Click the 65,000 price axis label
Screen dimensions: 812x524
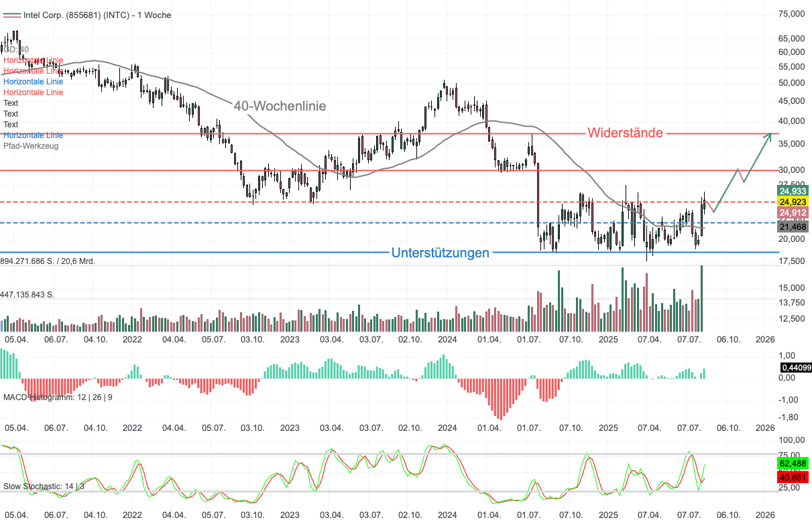791,38
